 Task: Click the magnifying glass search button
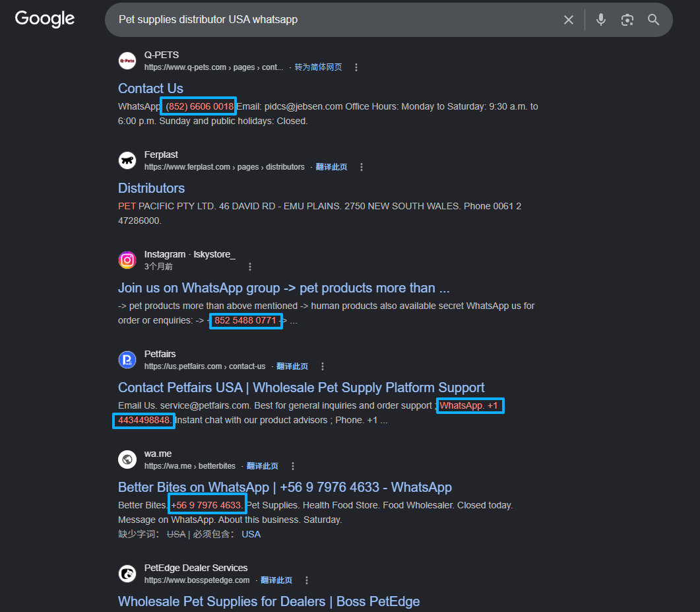[653, 20]
